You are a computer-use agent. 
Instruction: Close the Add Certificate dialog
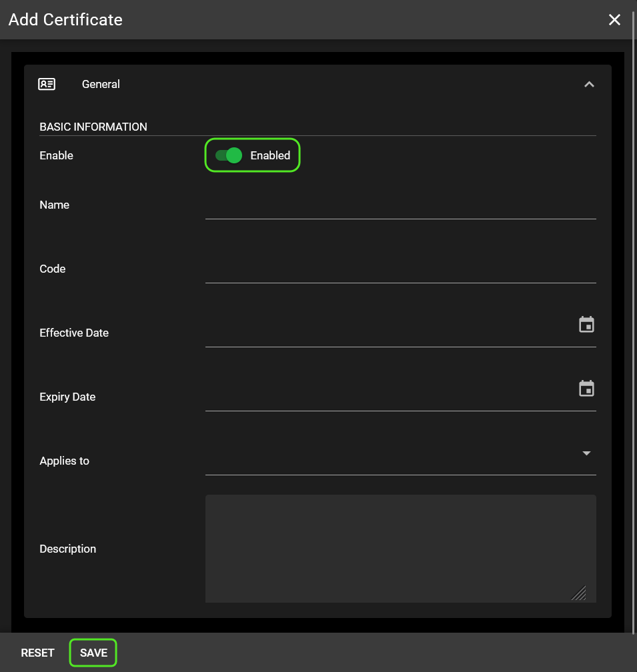[614, 20]
